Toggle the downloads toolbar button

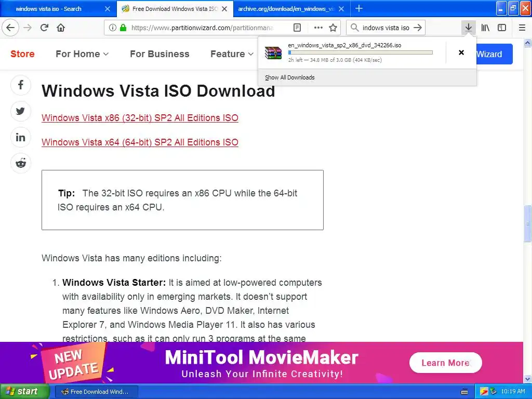tap(469, 28)
